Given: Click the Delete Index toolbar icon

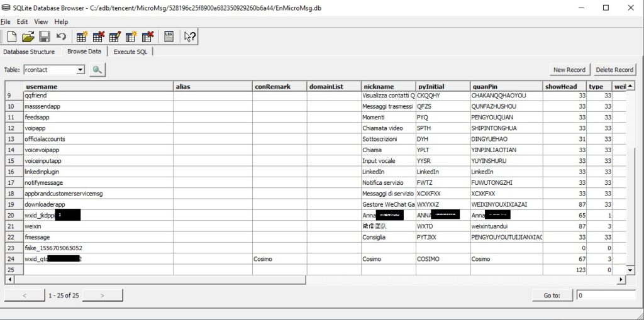Looking at the screenshot, I should coord(148,37).
